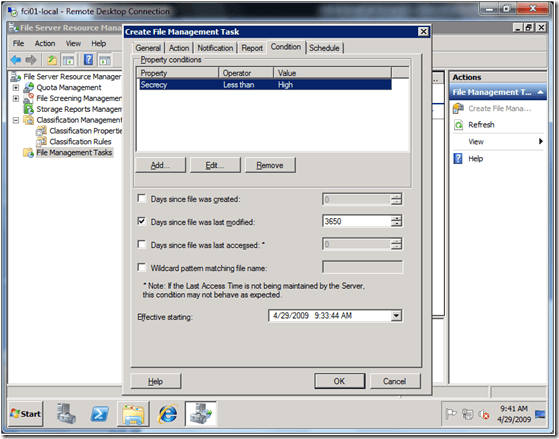
Task: Click the Create File Management Task action icon
Action: 458,108
